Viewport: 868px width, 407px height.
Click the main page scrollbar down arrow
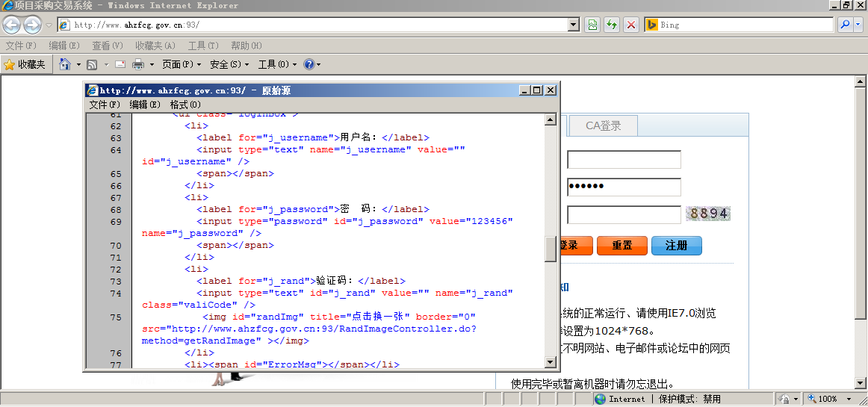click(860, 382)
